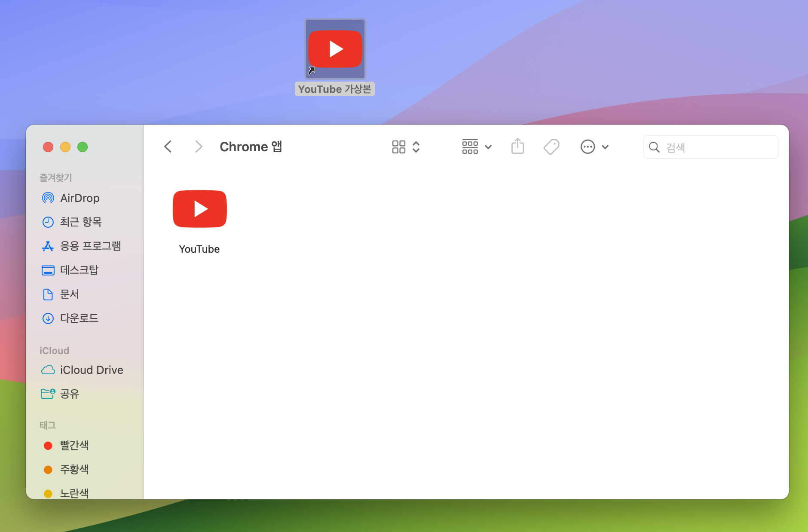Go back with the left chevron button
808x532 pixels.
tap(168, 147)
